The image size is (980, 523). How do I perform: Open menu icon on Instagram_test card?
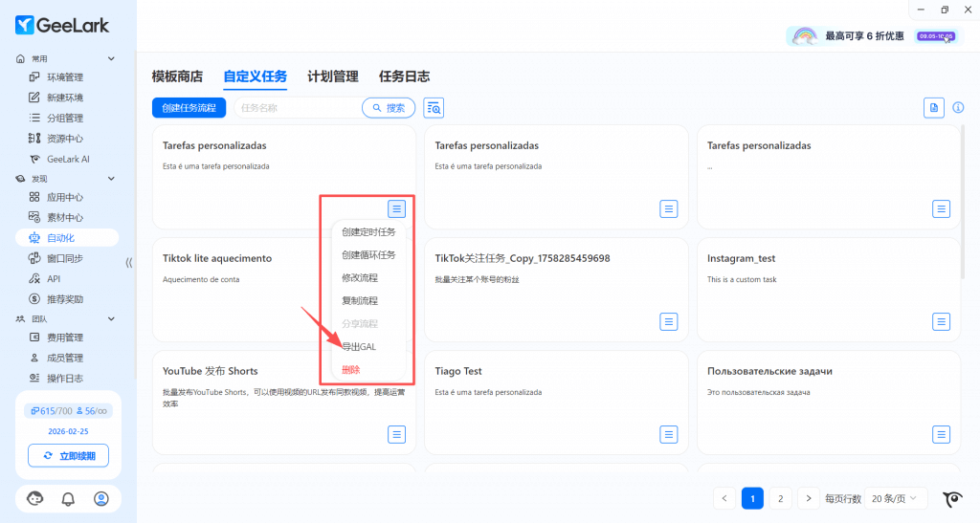click(x=941, y=321)
